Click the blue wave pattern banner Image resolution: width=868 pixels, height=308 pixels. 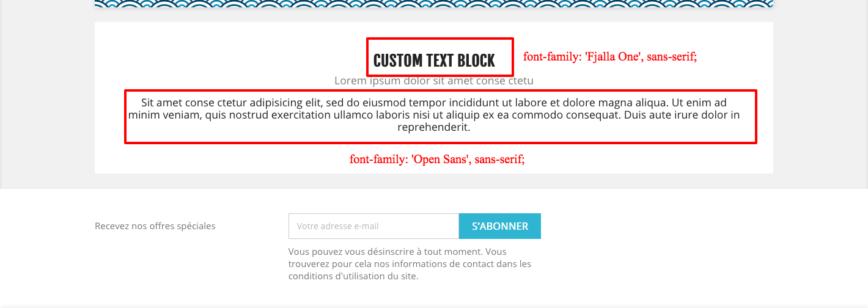[x=434, y=4]
